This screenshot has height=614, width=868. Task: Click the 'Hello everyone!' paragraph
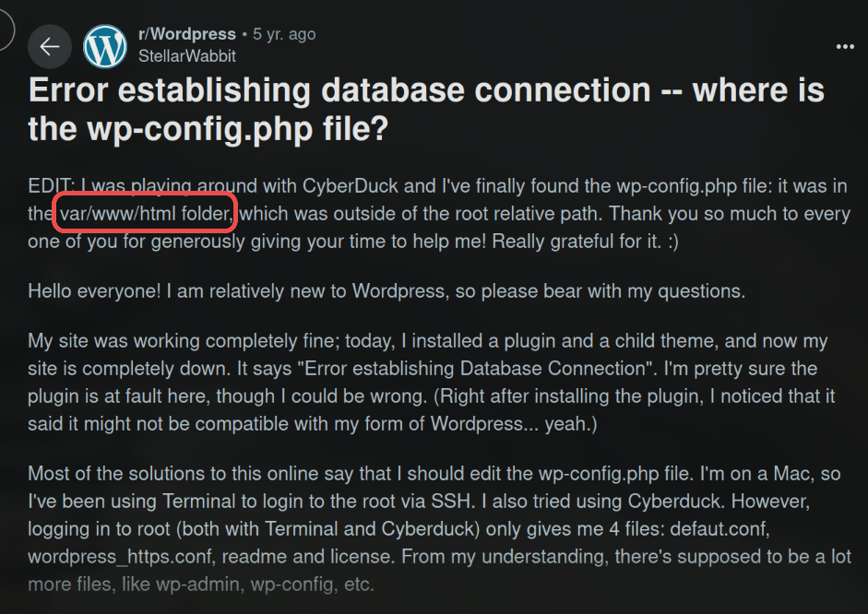[x=386, y=291]
